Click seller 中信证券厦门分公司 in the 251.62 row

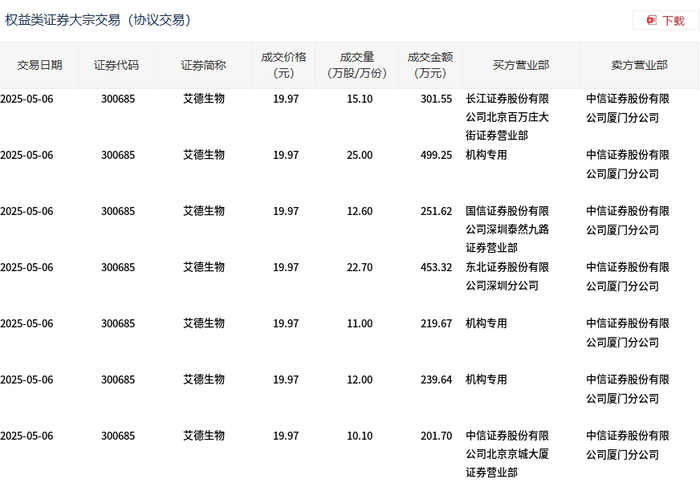pos(628,221)
